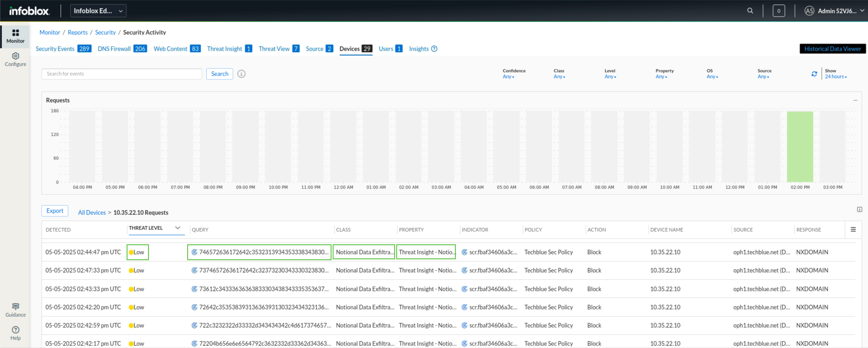The image size is (868, 348).
Task: Open the notifications counter box
Action: 779,11
